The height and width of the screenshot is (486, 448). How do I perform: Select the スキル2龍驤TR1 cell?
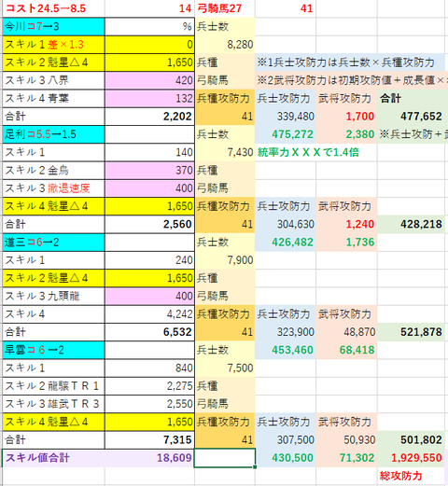coord(53,386)
